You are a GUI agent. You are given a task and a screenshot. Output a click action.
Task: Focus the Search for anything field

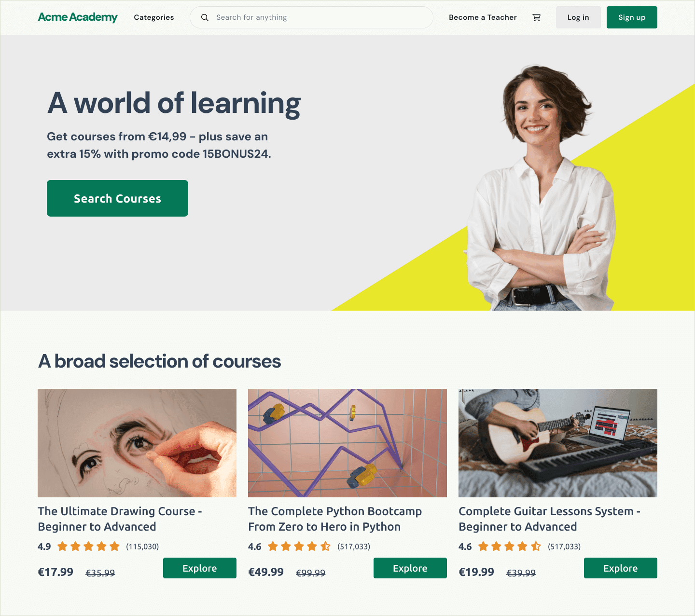[x=312, y=17]
